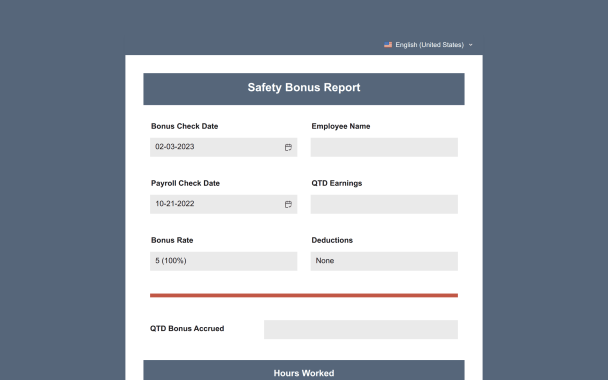Click into the Employee Name input
The height and width of the screenshot is (380, 608).
[384, 147]
